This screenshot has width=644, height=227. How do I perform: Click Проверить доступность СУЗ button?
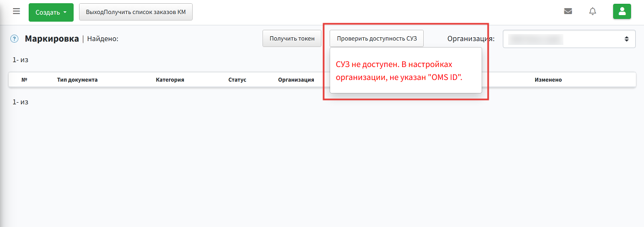point(377,38)
